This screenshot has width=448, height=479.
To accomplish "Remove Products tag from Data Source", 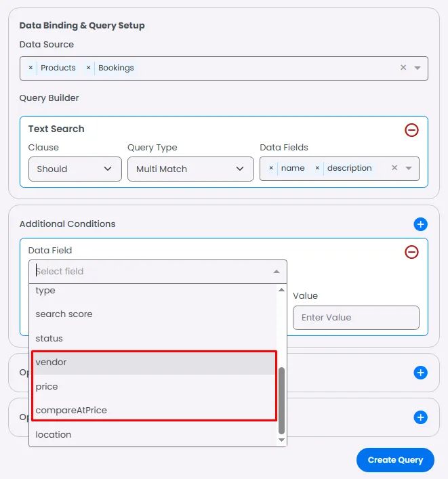I will 30,68.
